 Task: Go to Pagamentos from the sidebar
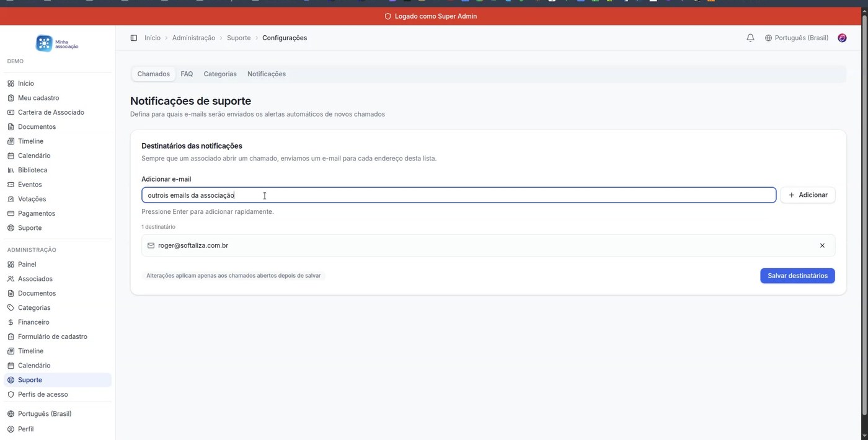[x=36, y=213]
